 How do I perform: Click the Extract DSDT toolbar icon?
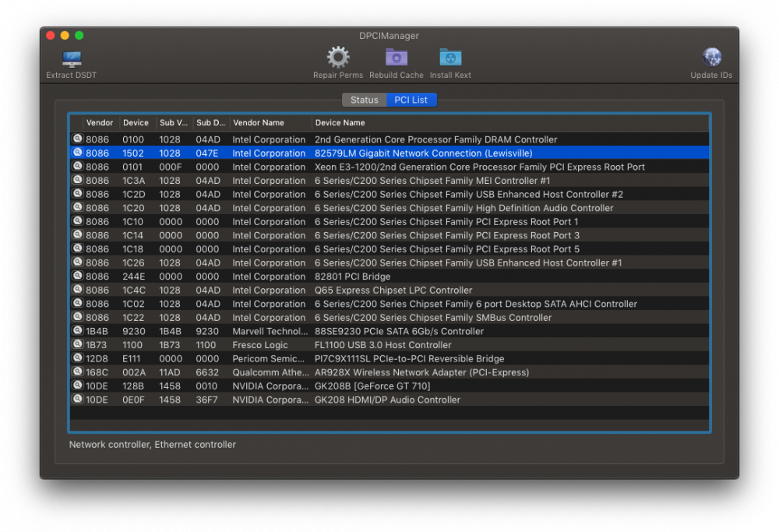72,59
